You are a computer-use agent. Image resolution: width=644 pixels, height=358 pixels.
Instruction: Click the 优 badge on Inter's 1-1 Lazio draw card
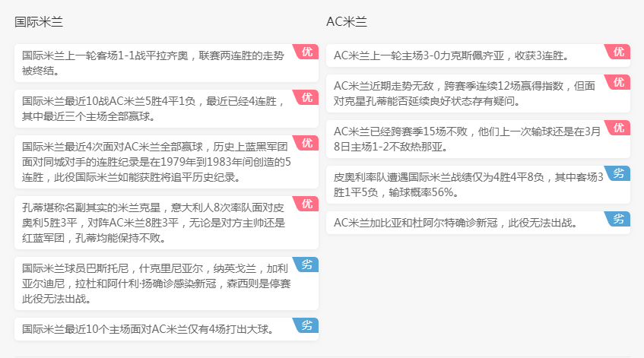[306, 52]
